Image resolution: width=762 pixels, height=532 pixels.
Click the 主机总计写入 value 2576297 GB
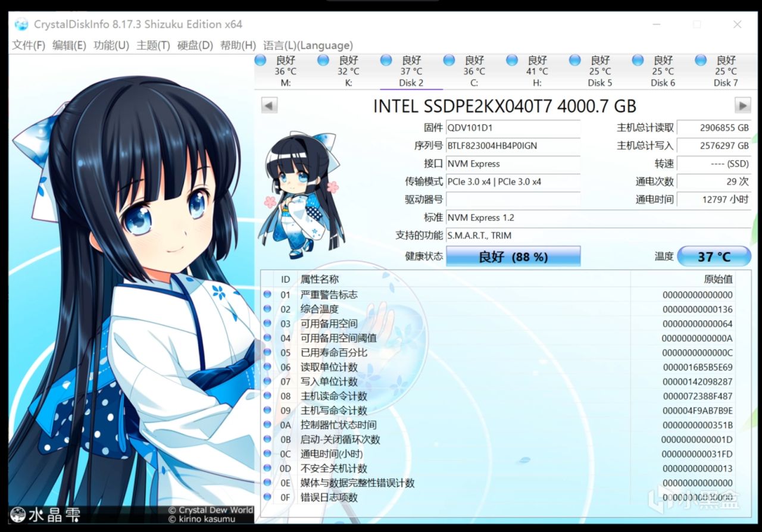[x=714, y=145]
